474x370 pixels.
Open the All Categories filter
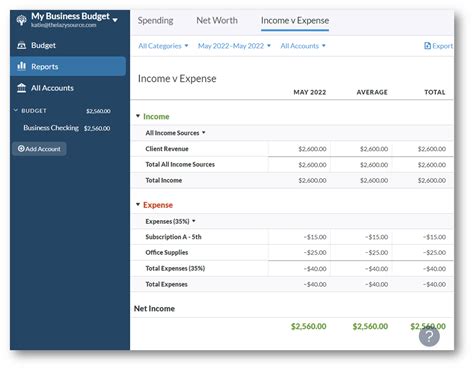163,46
